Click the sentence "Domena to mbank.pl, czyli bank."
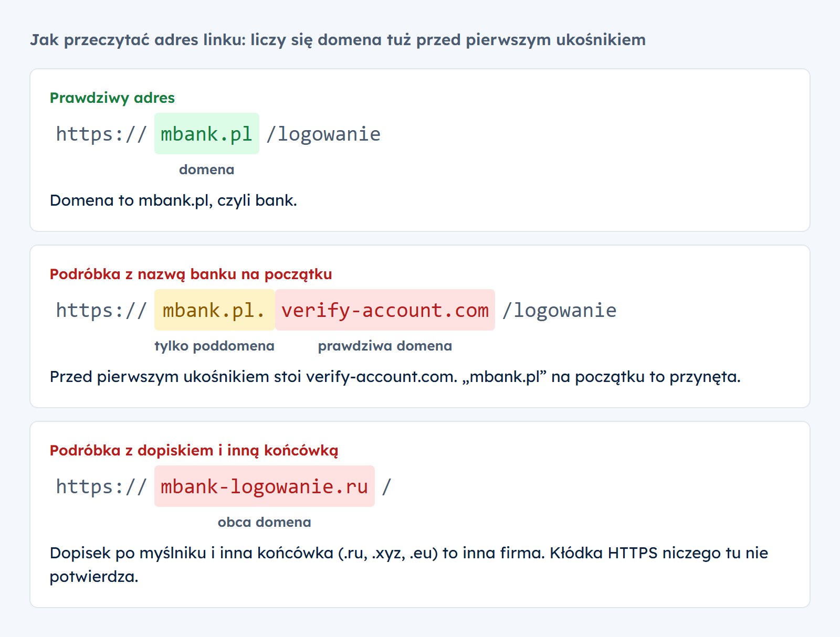 173,200
